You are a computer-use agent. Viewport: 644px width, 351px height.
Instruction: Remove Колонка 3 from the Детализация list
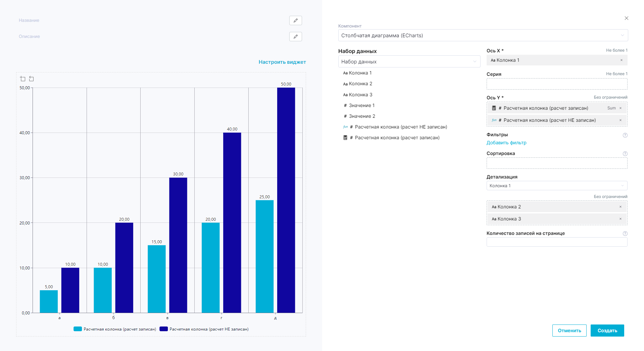620,219
